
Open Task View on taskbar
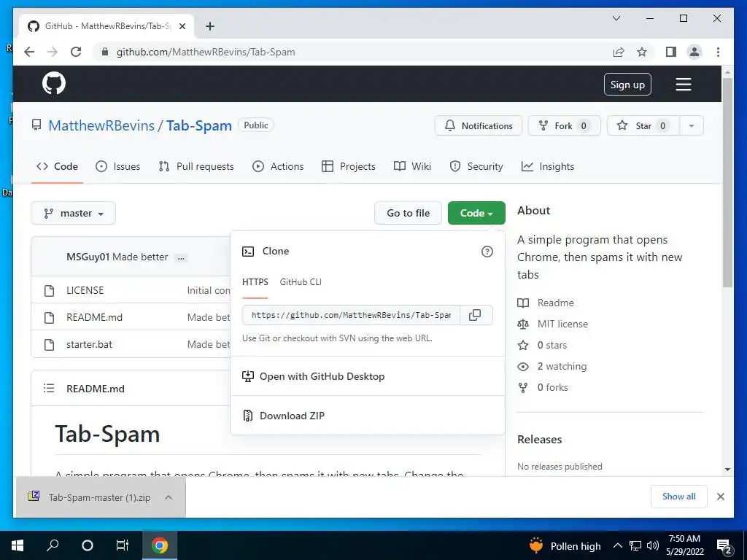click(x=123, y=545)
